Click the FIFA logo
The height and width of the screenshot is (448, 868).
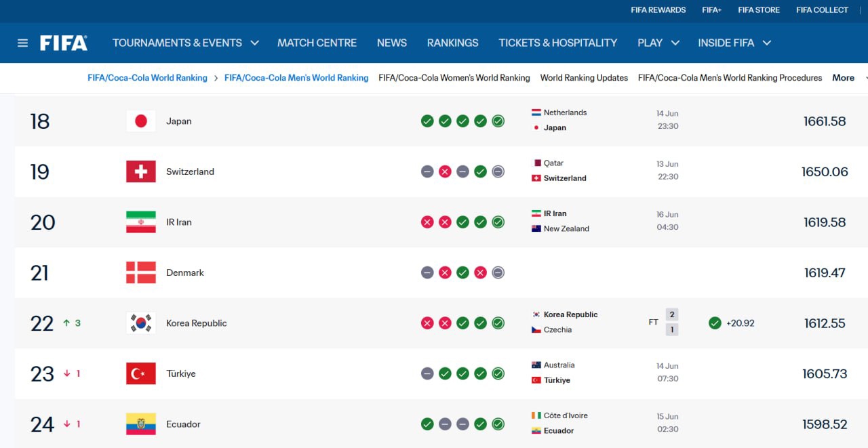click(64, 43)
